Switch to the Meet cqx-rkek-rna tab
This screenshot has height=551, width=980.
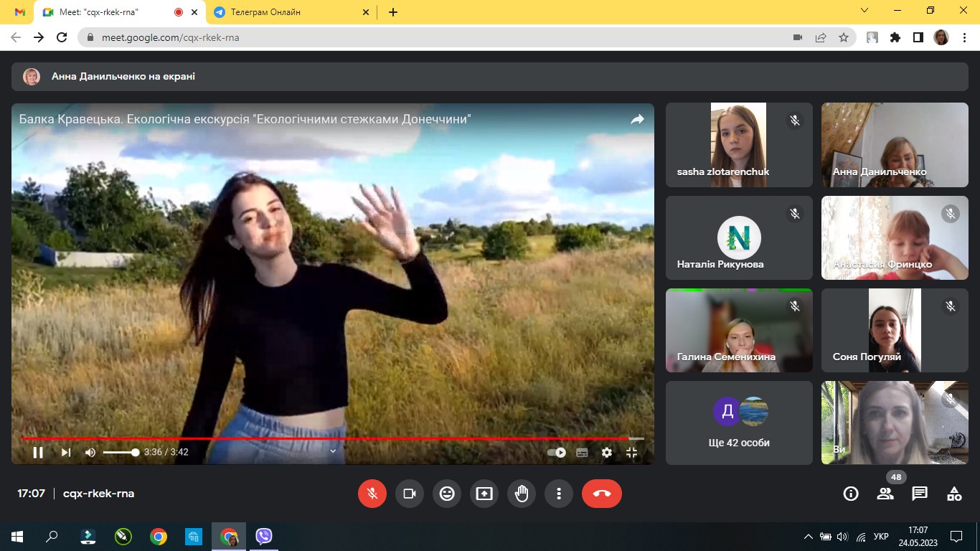click(119, 12)
